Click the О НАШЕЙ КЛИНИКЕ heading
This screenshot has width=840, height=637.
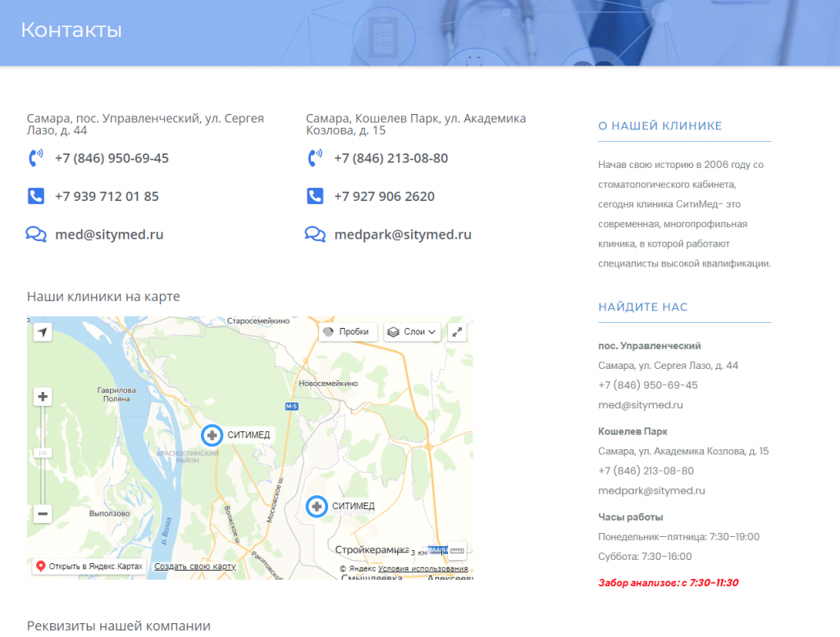tap(660, 125)
